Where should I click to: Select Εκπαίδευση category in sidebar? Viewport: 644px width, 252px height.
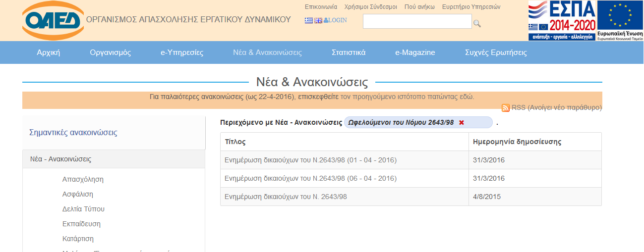[81, 224]
